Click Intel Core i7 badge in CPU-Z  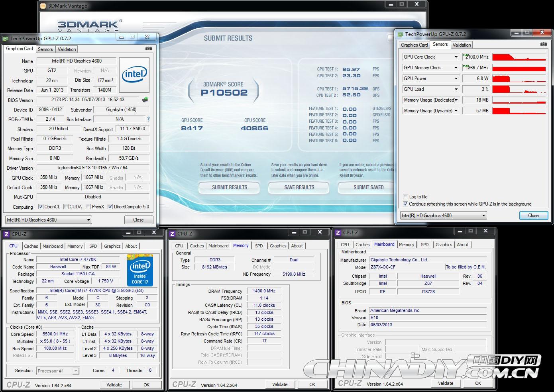tap(140, 270)
